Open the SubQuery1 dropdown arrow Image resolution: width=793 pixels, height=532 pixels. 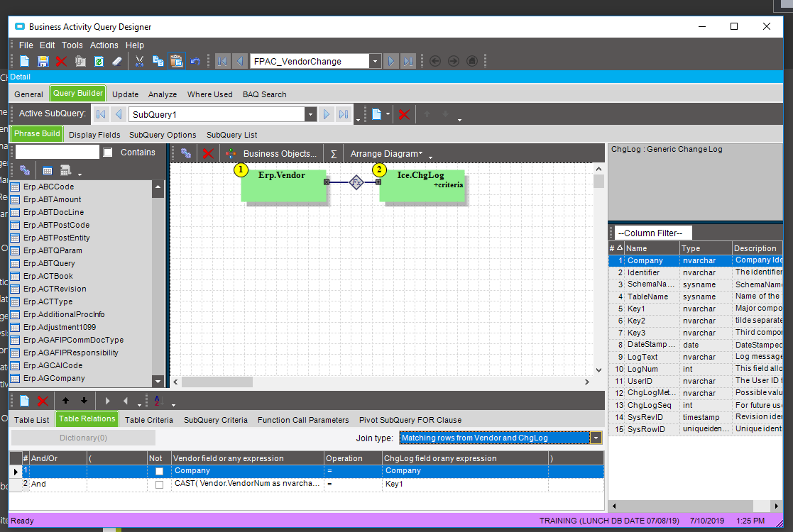[x=310, y=114]
